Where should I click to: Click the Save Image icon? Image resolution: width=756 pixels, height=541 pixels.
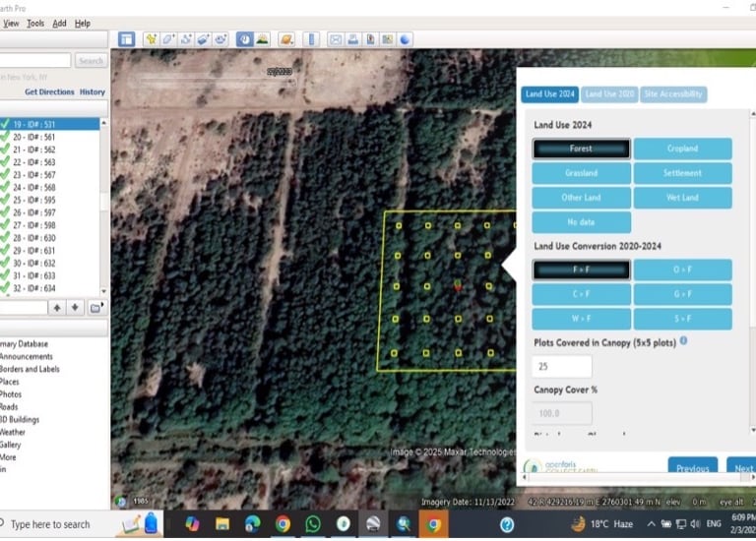tap(370, 39)
